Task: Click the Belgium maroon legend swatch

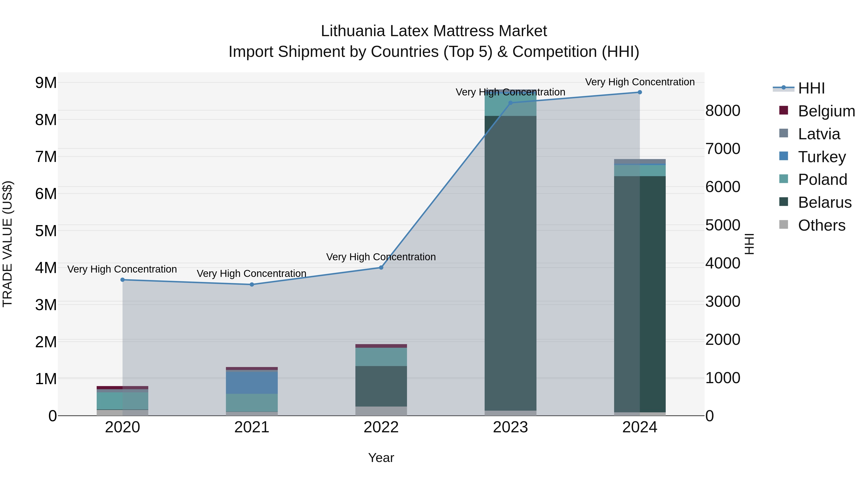Action: tap(784, 110)
